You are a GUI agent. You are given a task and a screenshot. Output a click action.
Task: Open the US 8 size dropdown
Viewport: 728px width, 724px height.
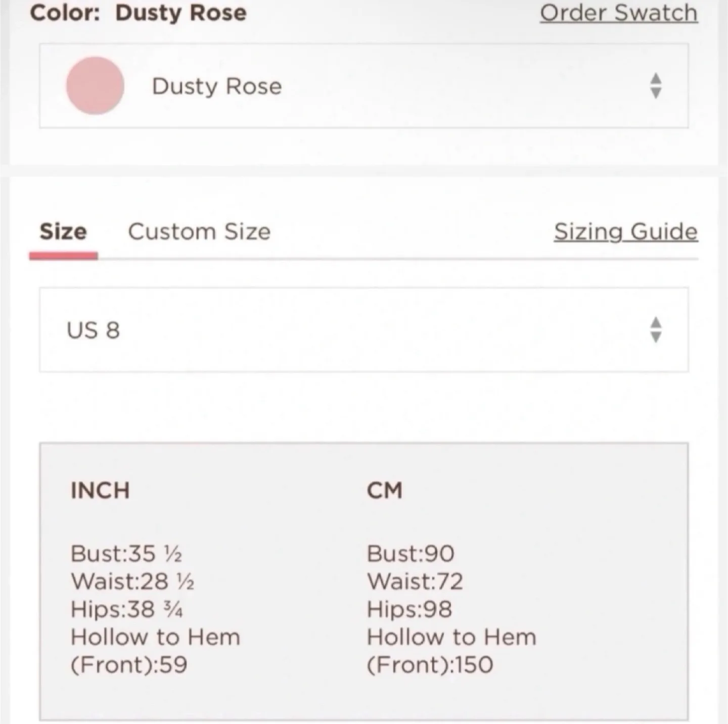[x=364, y=330]
